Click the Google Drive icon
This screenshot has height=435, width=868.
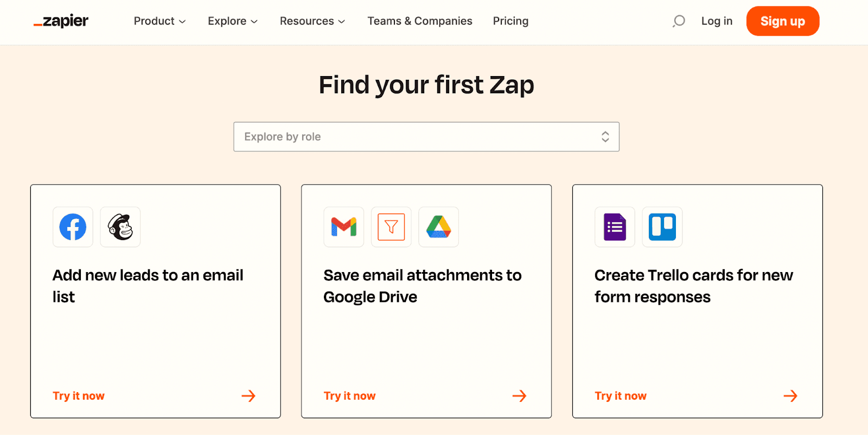438,227
